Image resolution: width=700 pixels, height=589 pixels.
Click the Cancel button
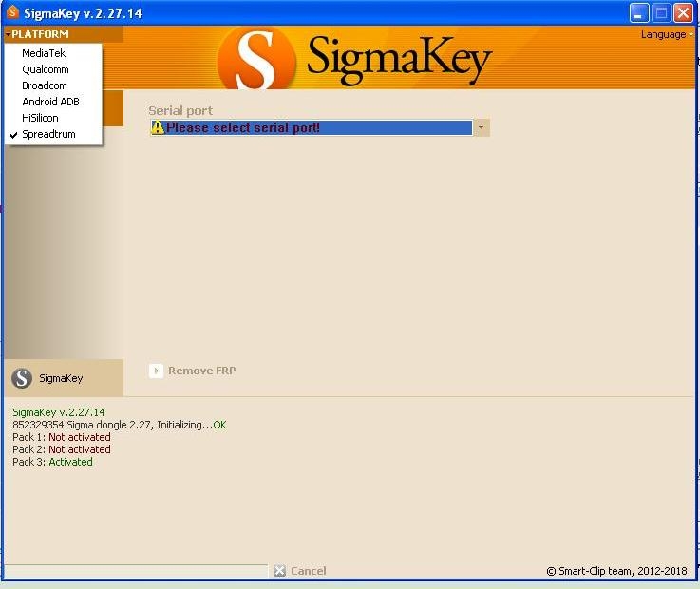(x=299, y=571)
